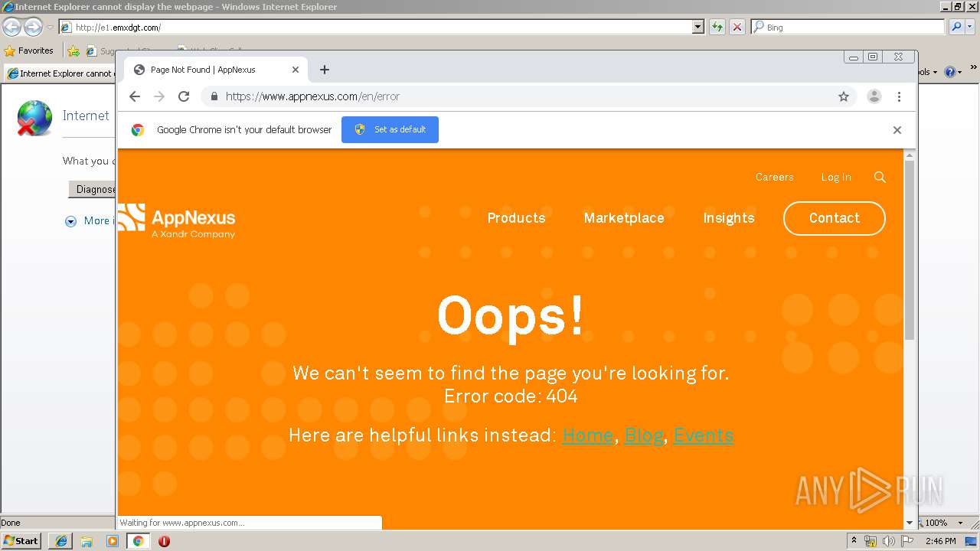Select the Internet Explorer cannot display tab
980x551 pixels.
[x=60, y=73]
